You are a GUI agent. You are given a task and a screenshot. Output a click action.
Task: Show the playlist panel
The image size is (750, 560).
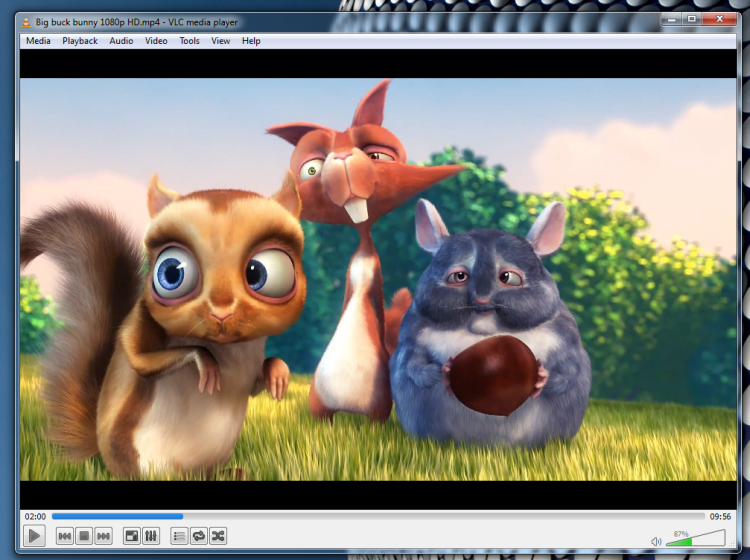point(179,536)
